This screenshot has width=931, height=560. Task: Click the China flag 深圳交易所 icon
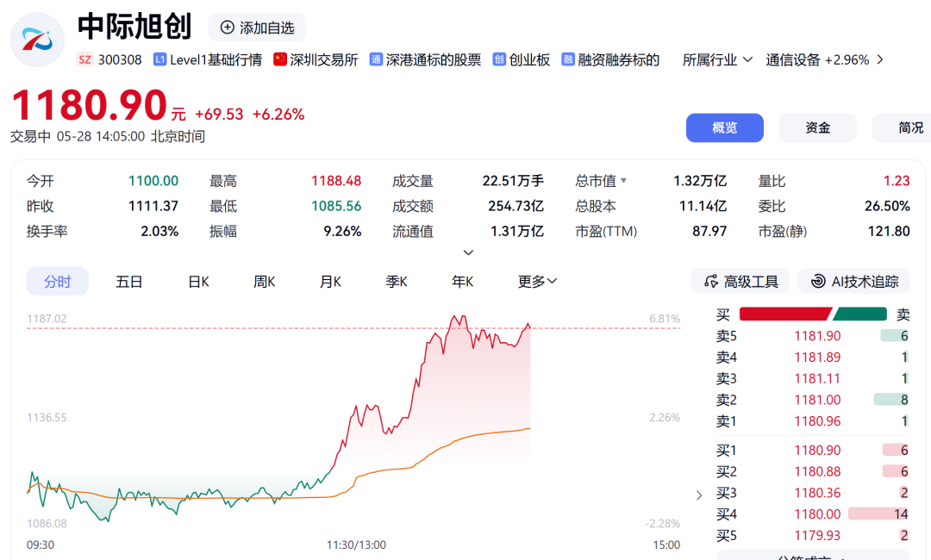[x=279, y=59]
